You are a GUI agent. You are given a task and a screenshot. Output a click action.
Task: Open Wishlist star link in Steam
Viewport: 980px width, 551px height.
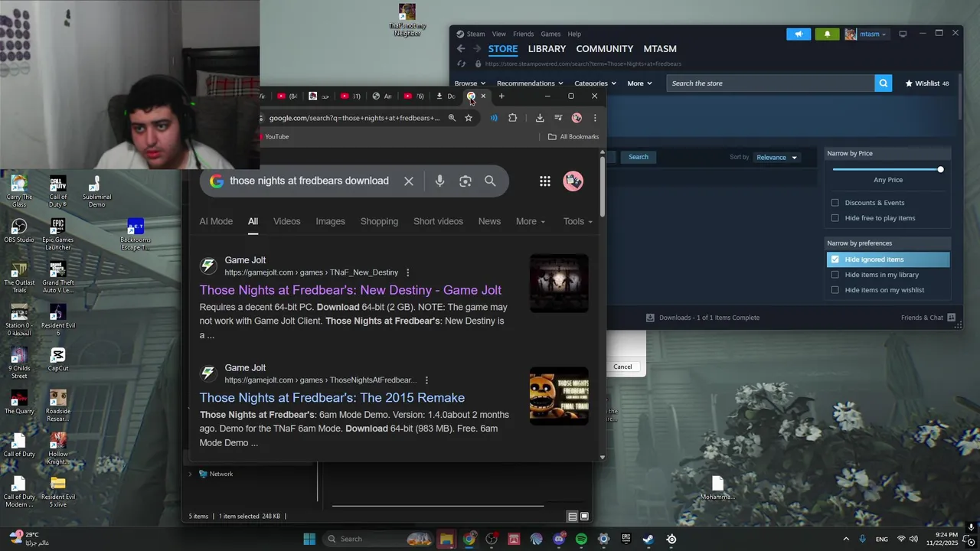[927, 83]
